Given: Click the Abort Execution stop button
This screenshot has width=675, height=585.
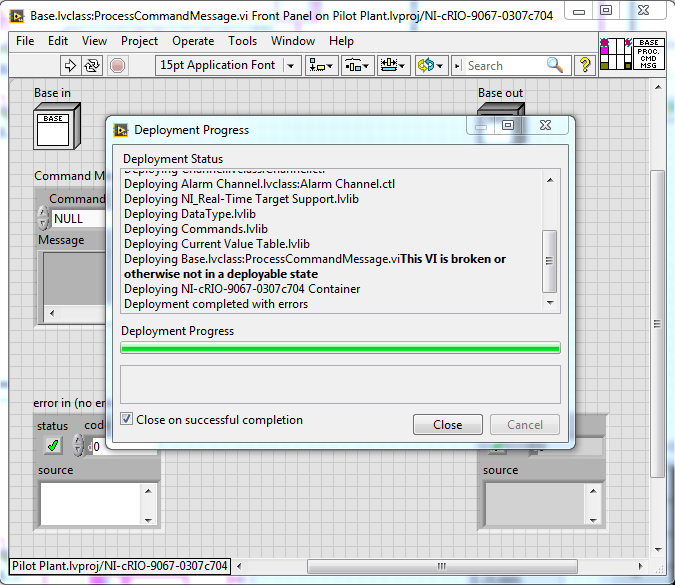Looking at the screenshot, I should click(117, 66).
